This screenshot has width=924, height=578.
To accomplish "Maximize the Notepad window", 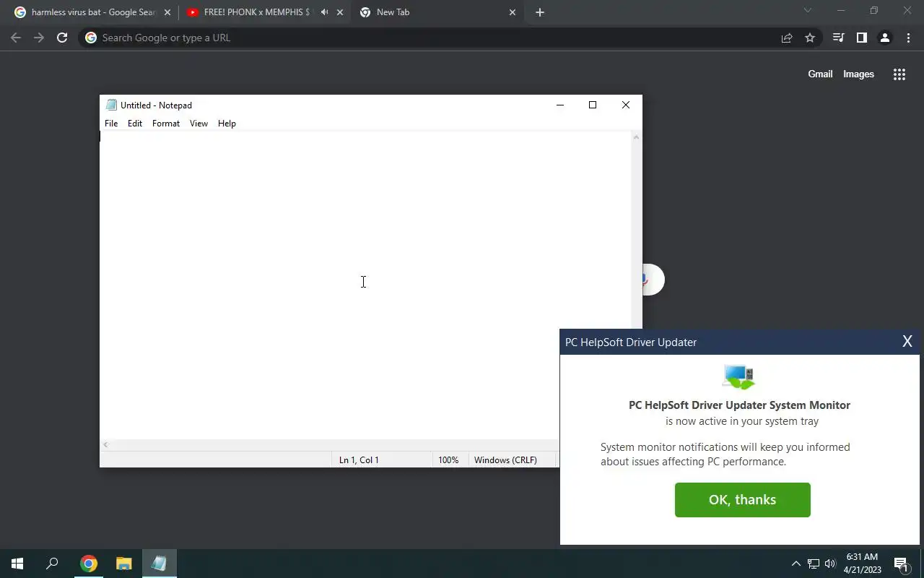I will [x=593, y=105].
